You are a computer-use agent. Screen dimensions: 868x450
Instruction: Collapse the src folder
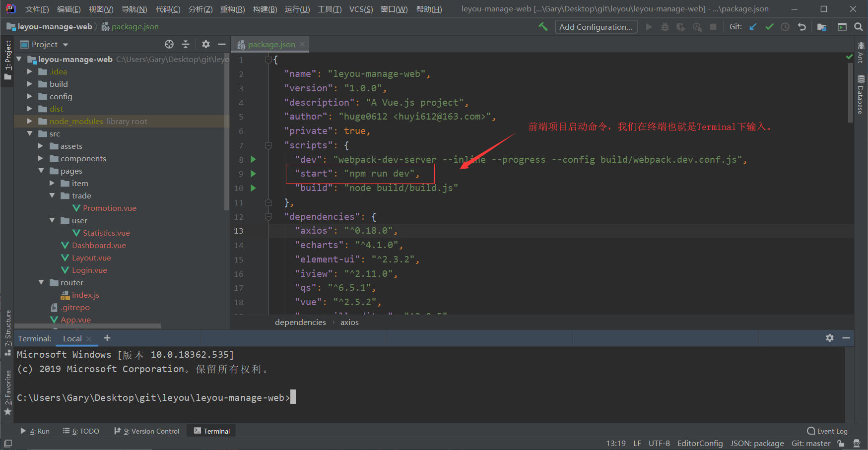30,133
